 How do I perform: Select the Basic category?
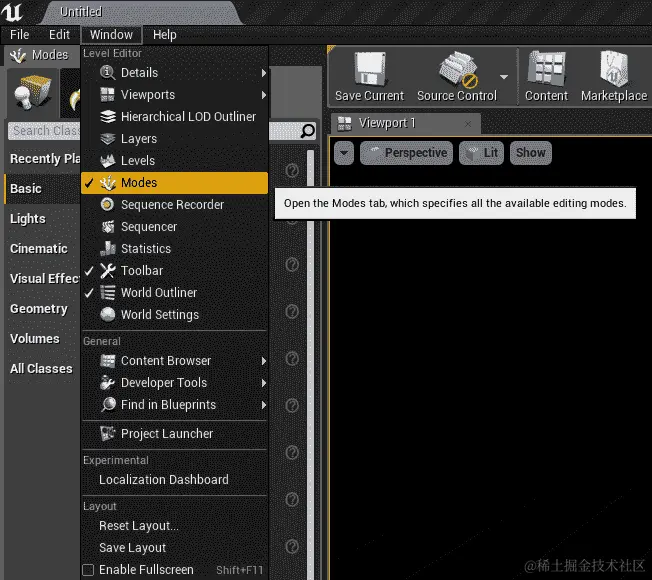coord(42,189)
